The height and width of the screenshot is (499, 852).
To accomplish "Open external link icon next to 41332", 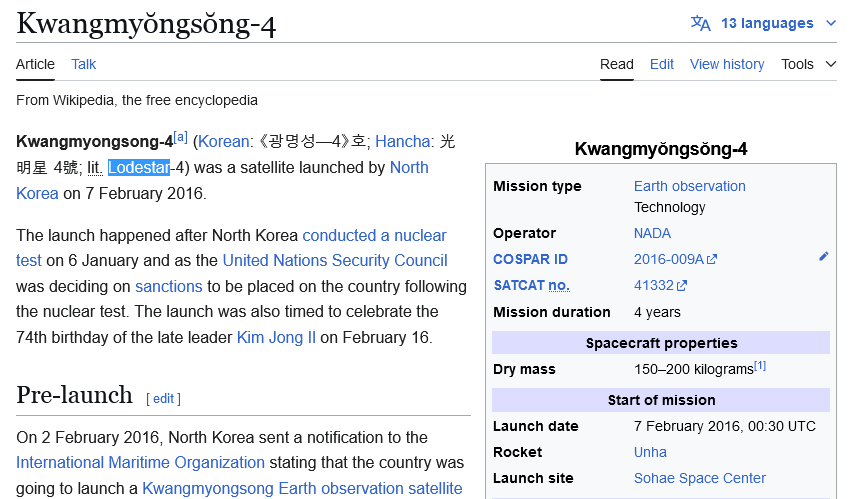I will click(681, 286).
